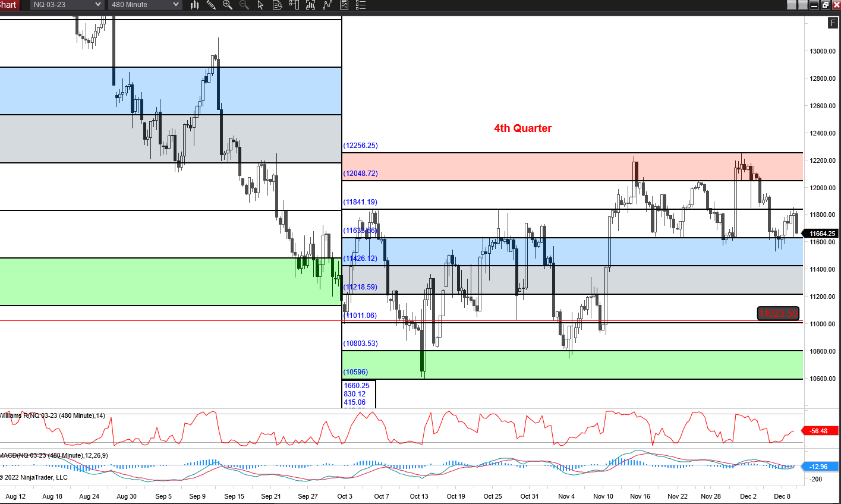
Task: Click the 11664.25 current price marker
Action: pyautogui.click(x=823, y=234)
